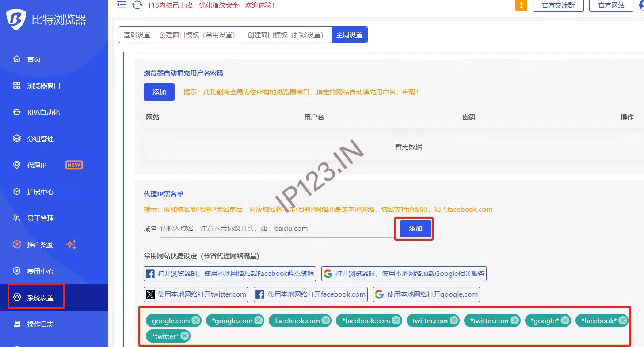Screen dimensions: 644x347
Task: Click 打开浏览器时，使用本地网络加载Facebook静态资源
Action: (x=230, y=274)
